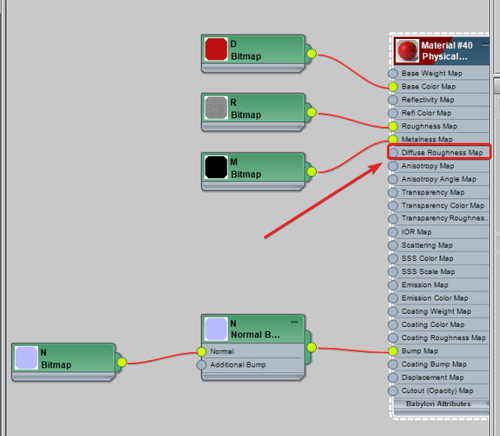Click the Diffuse Roughness Map input socket
This screenshot has width=500, height=436.
pos(393,153)
